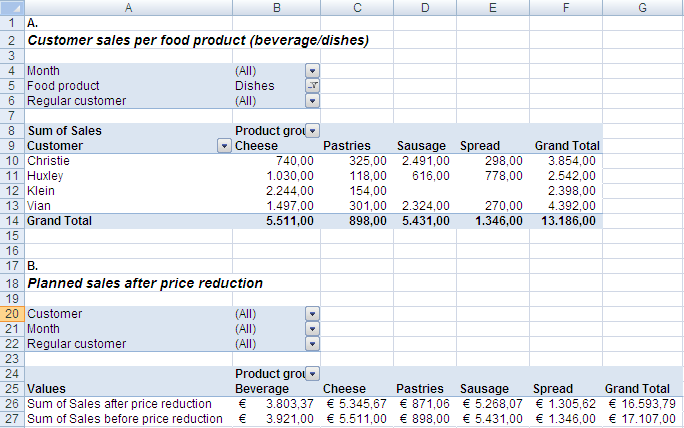Screen dimensions: 684x428
Task: Click the Select All corner button
Action: (12, 7)
